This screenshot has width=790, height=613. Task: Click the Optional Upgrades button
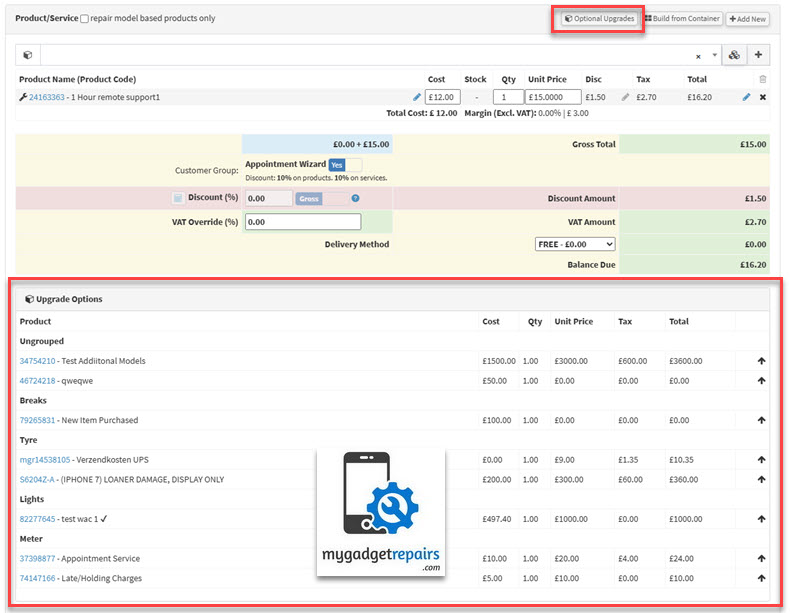click(598, 19)
